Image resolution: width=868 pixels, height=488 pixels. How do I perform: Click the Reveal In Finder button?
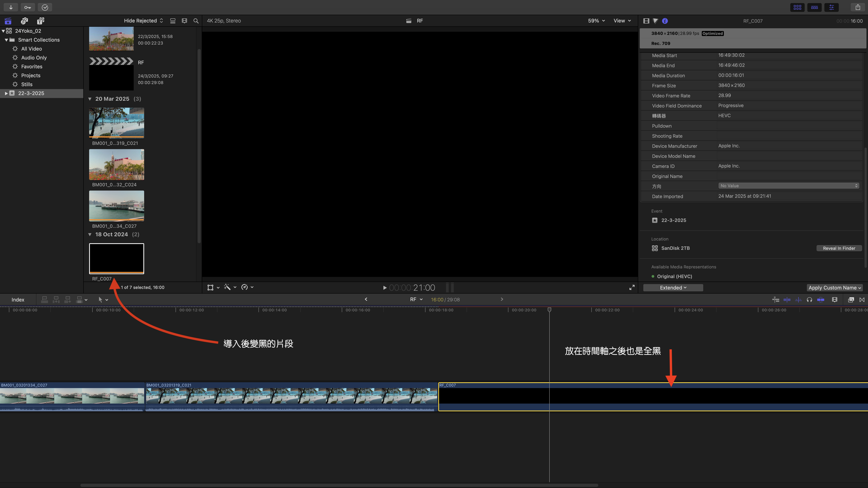(x=839, y=248)
